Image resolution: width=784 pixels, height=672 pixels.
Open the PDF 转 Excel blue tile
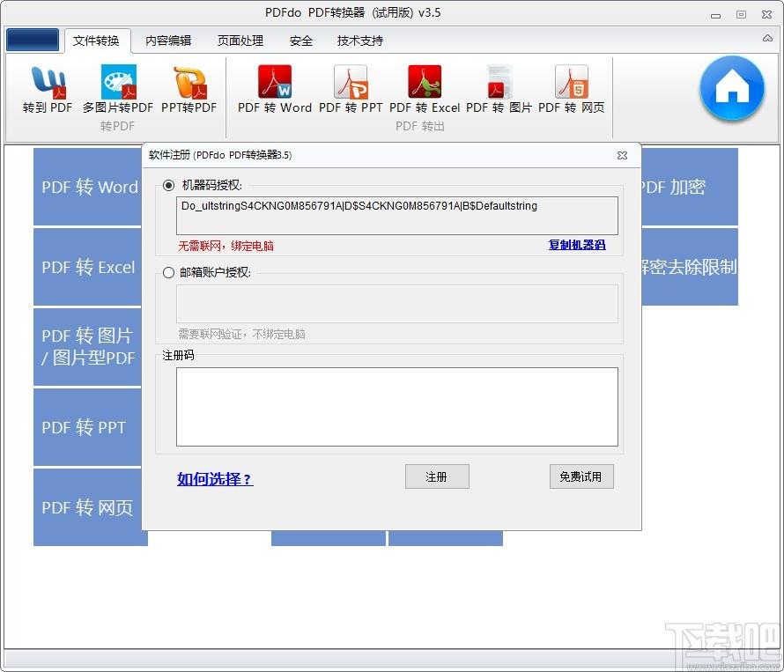[x=87, y=267]
